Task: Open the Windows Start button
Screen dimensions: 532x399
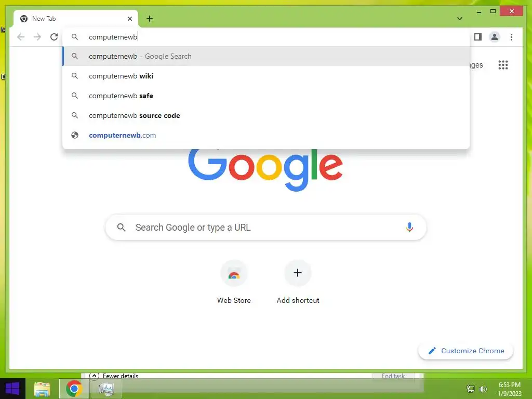Action: [x=12, y=389]
